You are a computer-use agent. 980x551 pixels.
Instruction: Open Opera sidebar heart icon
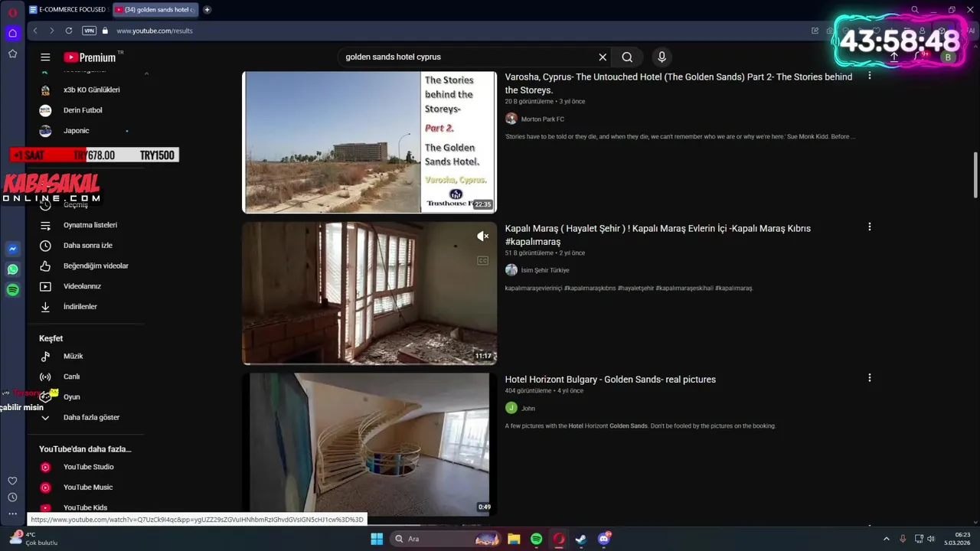tap(12, 481)
